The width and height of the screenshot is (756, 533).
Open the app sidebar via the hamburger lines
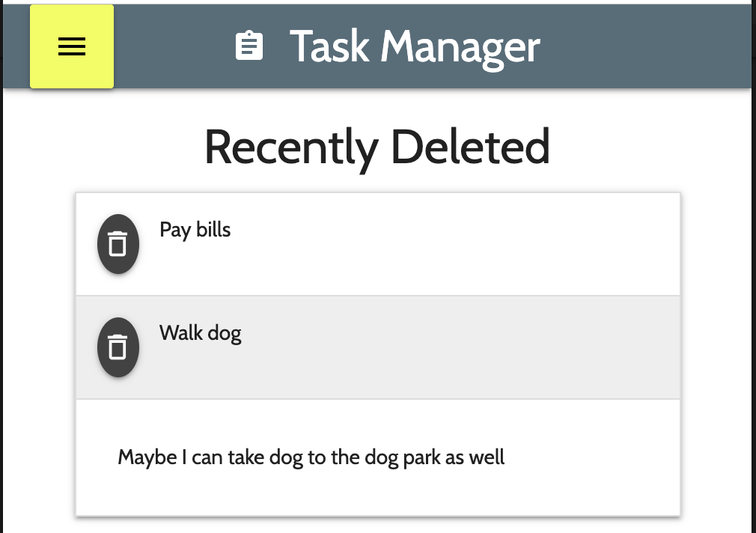click(x=72, y=46)
